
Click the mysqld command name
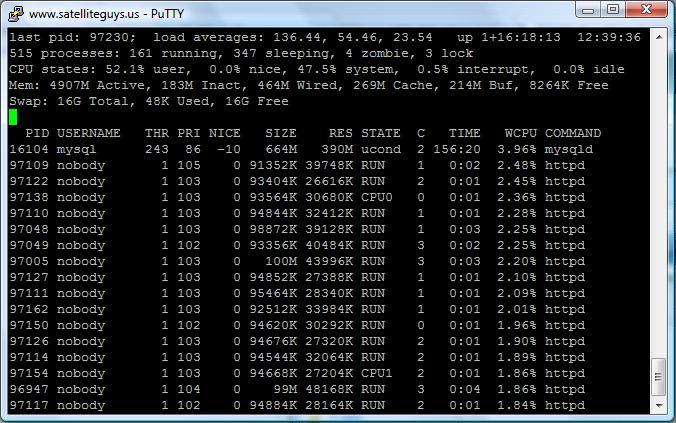[569, 149]
